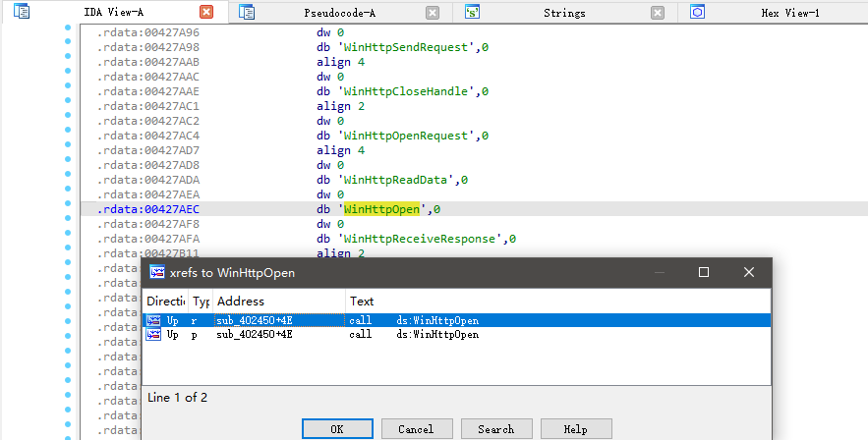Image resolution: width=868 pixels, height=440 pixels.
Task: Click the icon of the second xref row
Action: tap(153, 334)
